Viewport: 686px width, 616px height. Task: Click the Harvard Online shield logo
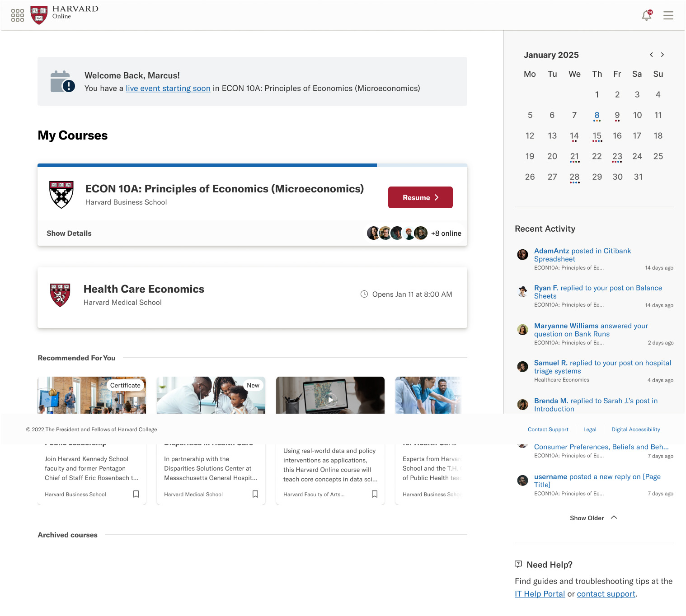[39, 15]
